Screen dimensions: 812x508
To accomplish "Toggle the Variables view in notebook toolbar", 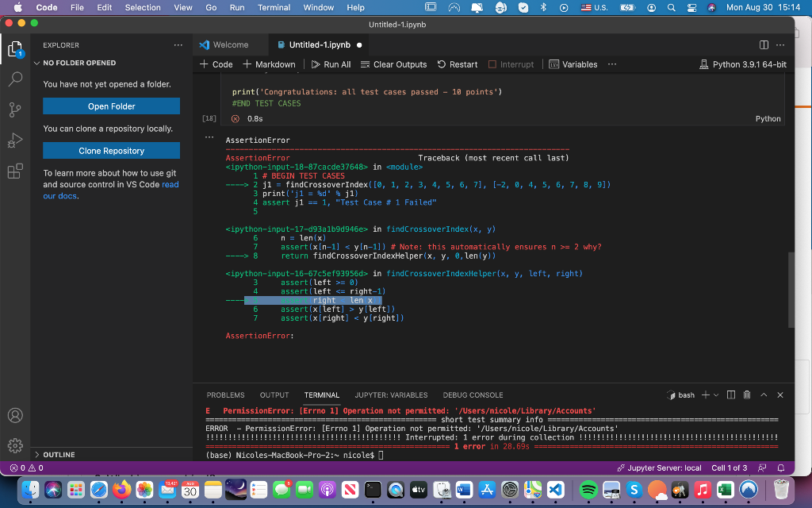I will pyautogui.click(x=573, y=64).
